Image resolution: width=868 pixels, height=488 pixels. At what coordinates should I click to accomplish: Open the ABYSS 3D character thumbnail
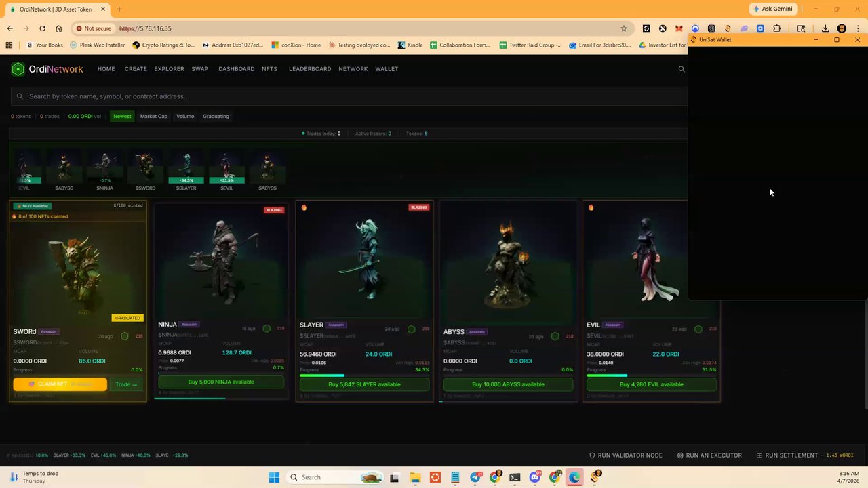[x=508, y=264]
